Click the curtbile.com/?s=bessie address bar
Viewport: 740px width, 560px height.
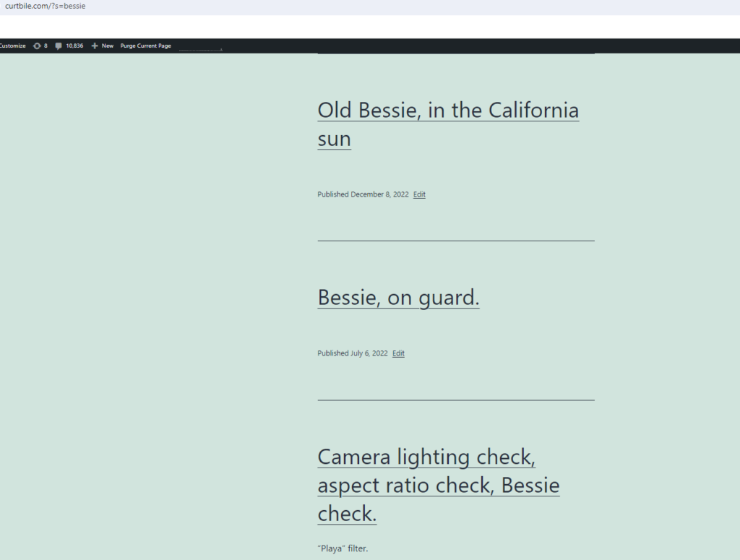[46, 6]
